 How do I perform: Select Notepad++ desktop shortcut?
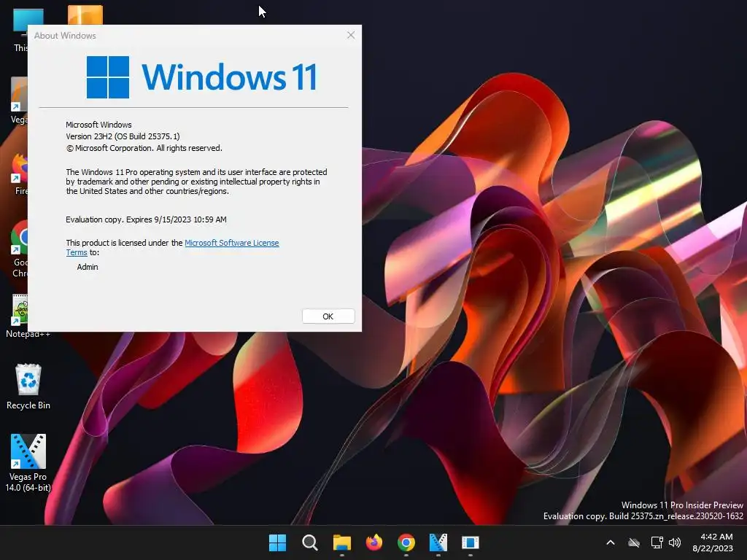click(19, 316)
